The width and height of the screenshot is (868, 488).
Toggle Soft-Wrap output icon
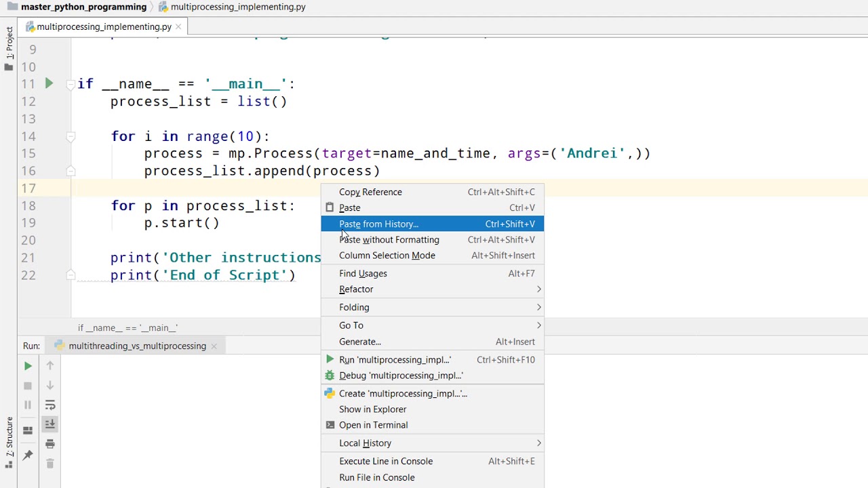[x=50, y=405]
